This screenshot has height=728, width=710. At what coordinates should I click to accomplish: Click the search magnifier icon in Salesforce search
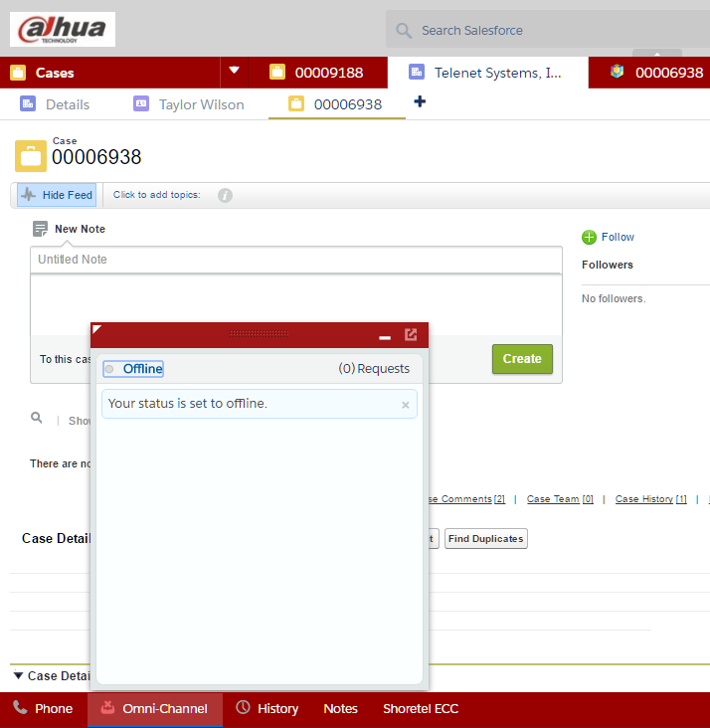tap(404, 31)
